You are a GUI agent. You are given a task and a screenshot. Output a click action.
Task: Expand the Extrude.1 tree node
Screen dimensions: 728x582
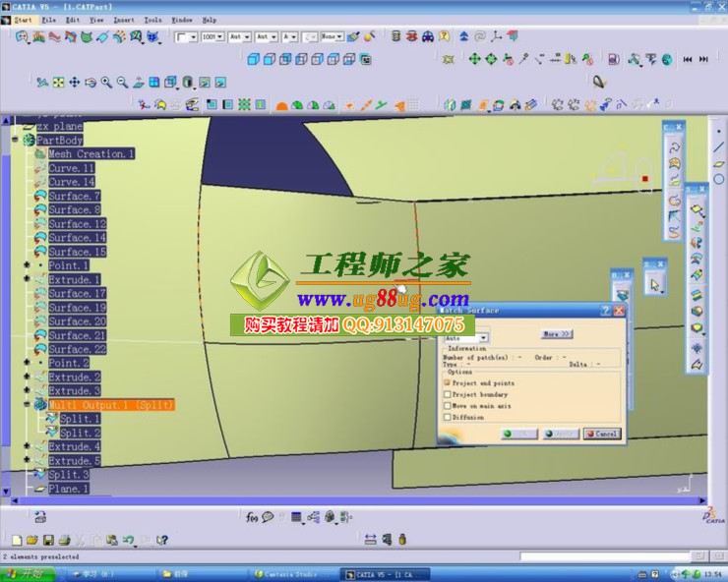(27, 278)
